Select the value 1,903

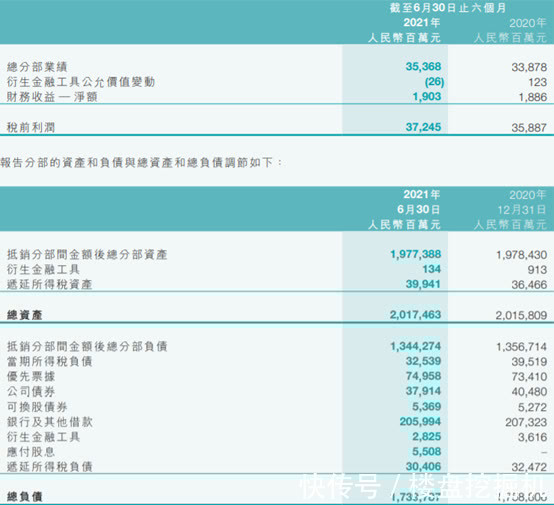(427, 96)
